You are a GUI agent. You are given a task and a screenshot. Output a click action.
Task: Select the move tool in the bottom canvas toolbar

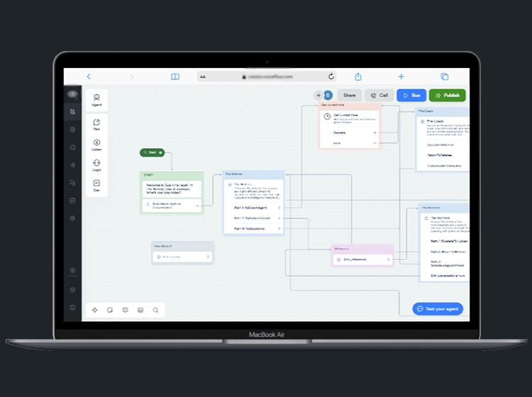coord(94,310)
